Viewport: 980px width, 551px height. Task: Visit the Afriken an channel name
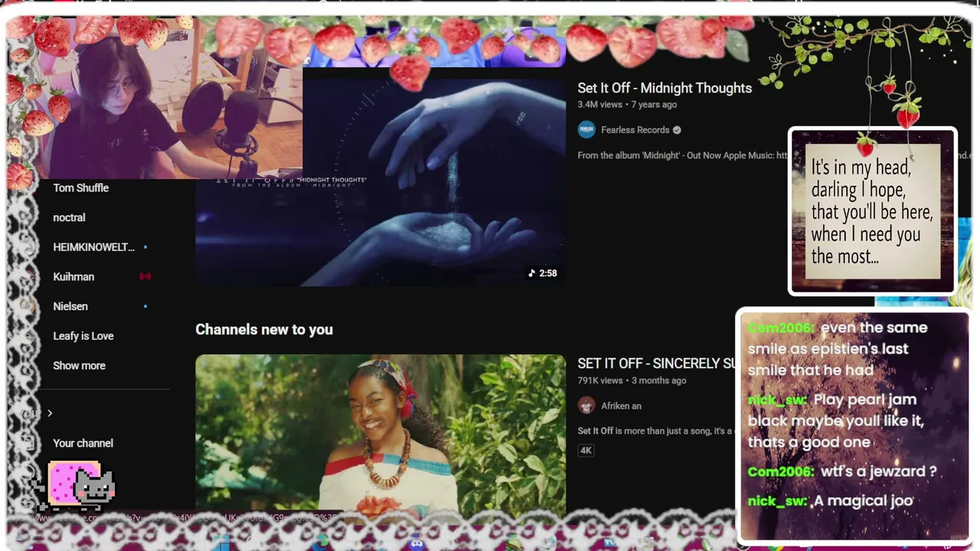pos(621,406)
